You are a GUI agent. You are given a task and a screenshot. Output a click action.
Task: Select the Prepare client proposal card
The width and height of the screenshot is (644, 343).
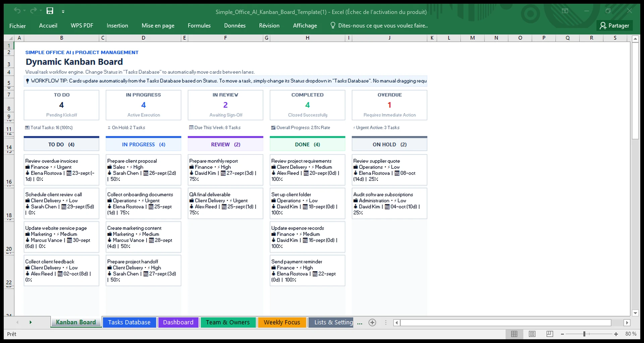tap(144, 170)
